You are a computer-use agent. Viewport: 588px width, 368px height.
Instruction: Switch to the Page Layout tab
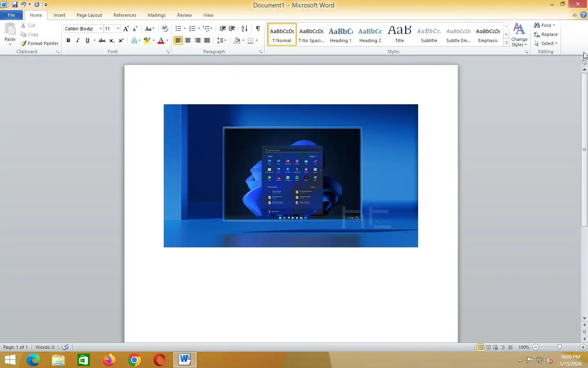click(x=89, y=15)
